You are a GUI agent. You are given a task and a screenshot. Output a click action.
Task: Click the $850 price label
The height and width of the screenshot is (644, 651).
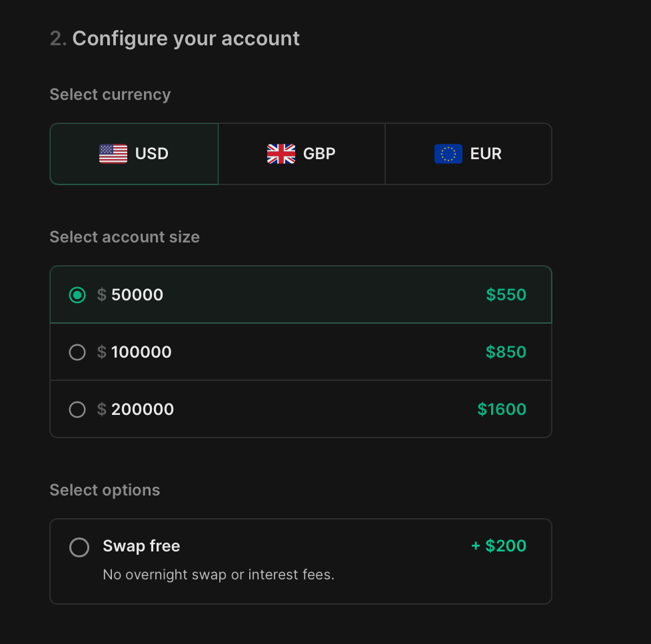506,352
